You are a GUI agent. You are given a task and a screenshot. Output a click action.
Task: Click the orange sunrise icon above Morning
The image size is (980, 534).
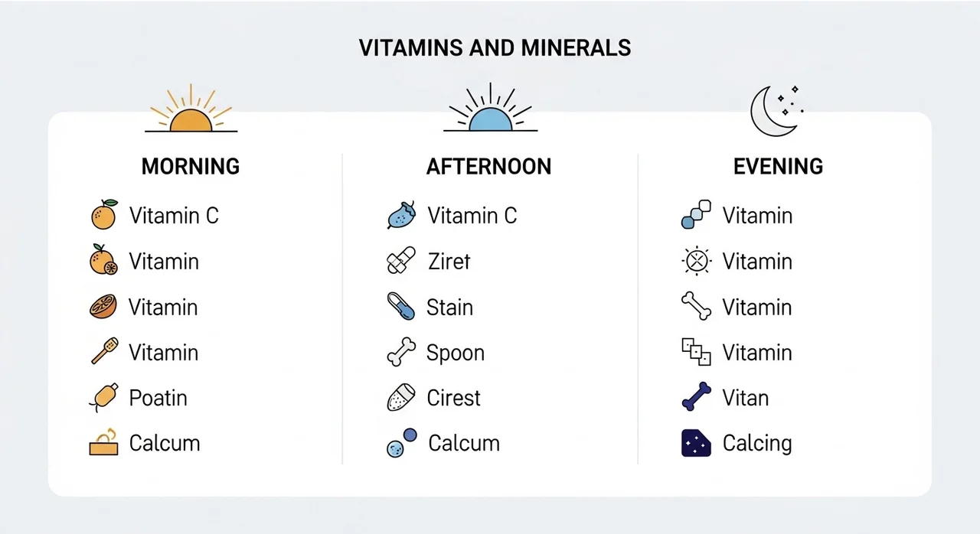(x=191, y=112)
